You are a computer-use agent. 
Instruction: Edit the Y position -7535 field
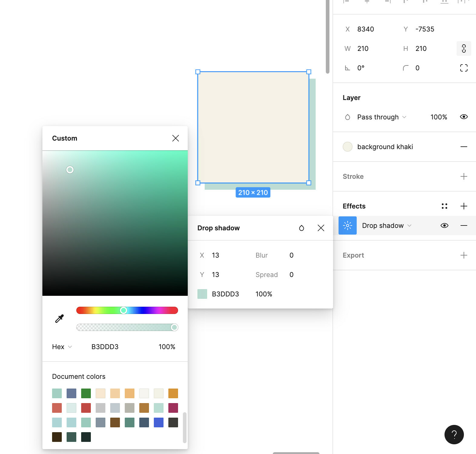(425, 29)
